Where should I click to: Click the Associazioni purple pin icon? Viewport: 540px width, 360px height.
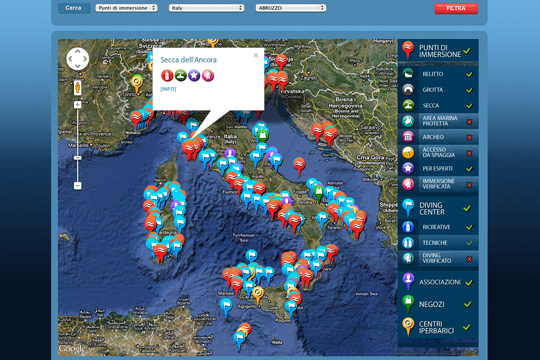click(x=408, y=281)
